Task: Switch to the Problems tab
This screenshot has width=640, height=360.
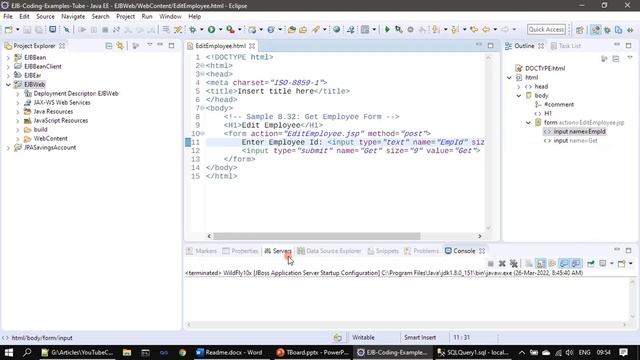Action: [x=421, y=251]
